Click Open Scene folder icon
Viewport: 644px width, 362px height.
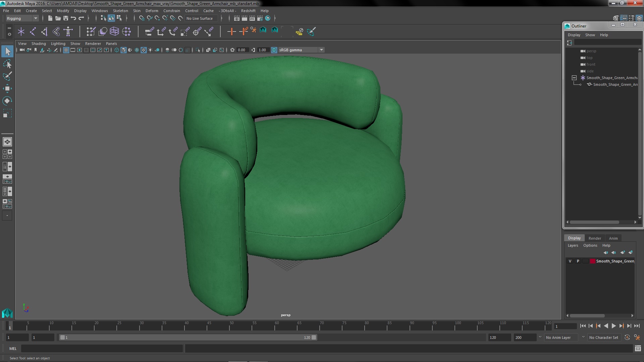click(x=58, y=18)
